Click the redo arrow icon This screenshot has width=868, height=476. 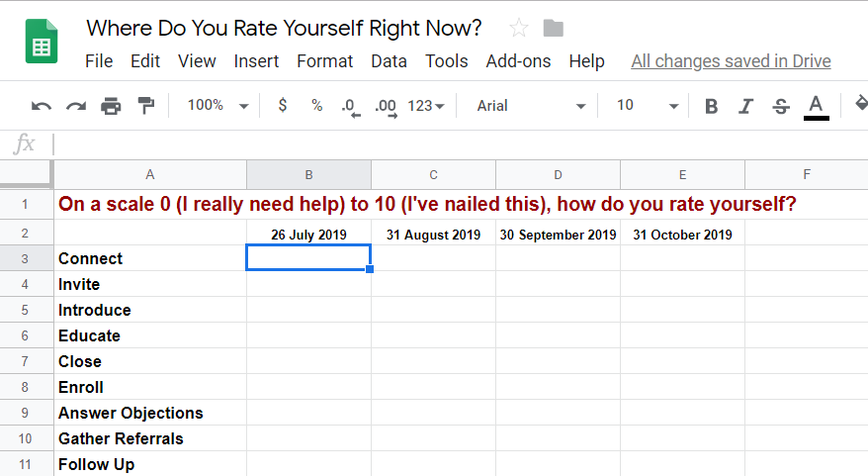[76, 106]
